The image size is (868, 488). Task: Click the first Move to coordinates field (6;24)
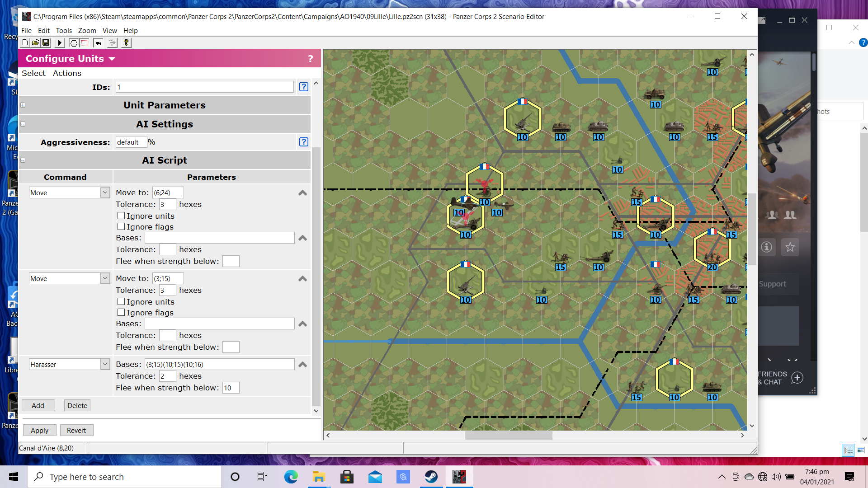tap(168, 192)
